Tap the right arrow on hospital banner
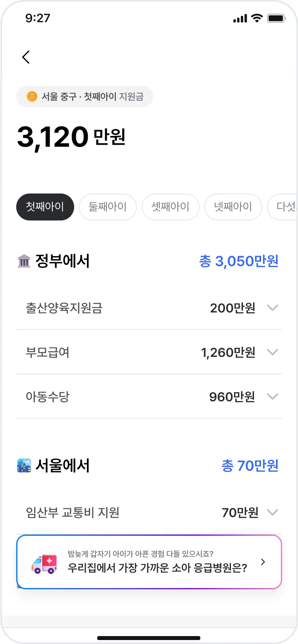 tap(263, 562)
